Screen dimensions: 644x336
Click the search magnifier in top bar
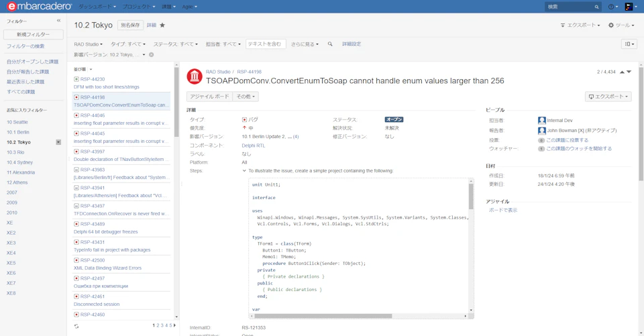[596, 7]
